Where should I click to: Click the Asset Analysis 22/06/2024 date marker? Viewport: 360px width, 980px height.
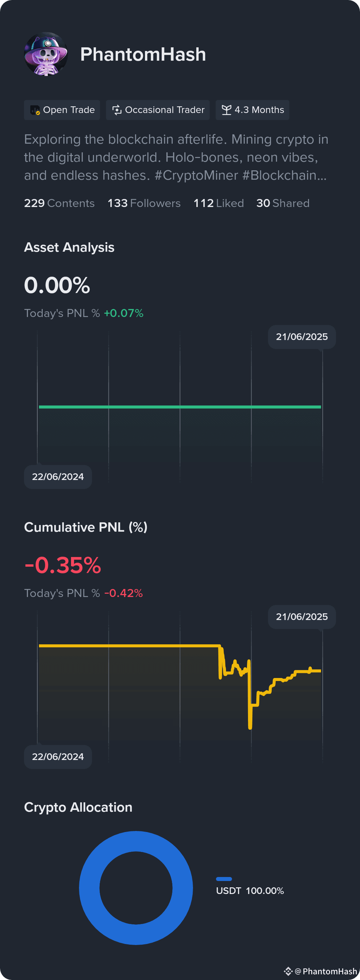coord(58,477)
